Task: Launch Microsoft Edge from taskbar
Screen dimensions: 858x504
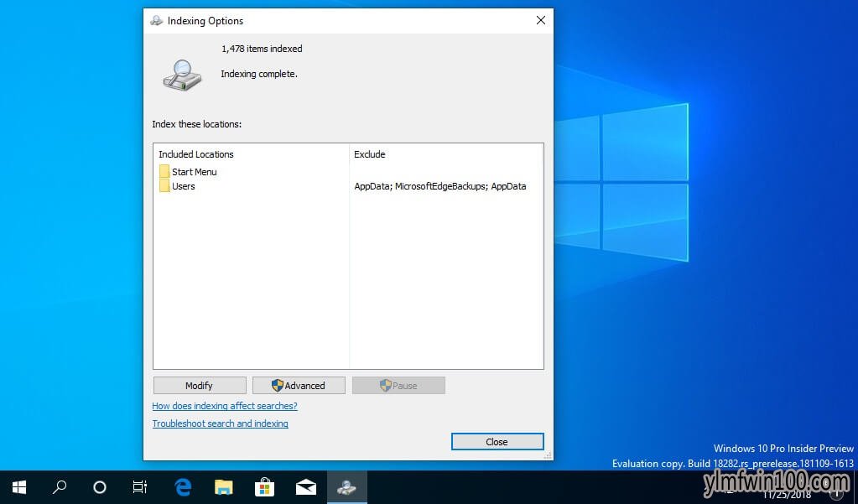Action: (183, 487)
